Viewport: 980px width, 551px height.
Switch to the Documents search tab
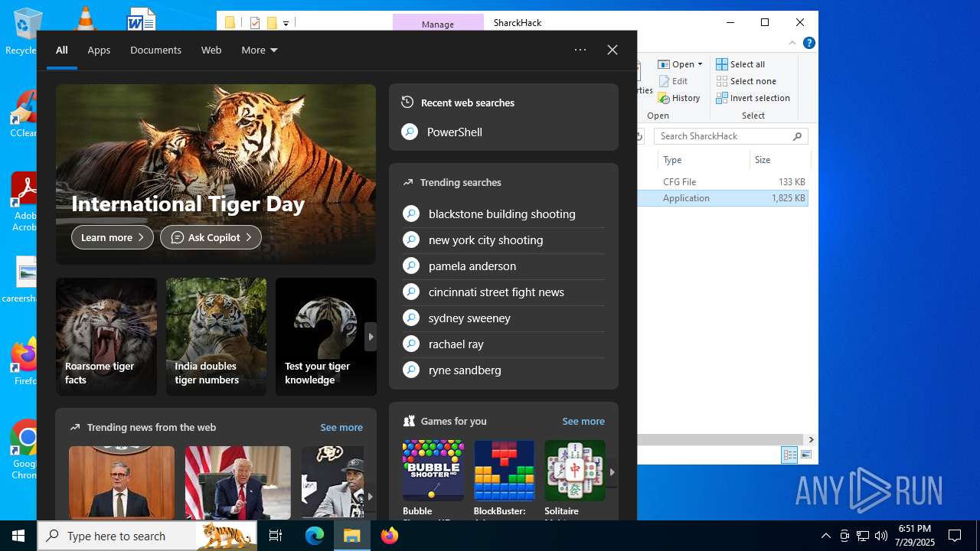155,50
